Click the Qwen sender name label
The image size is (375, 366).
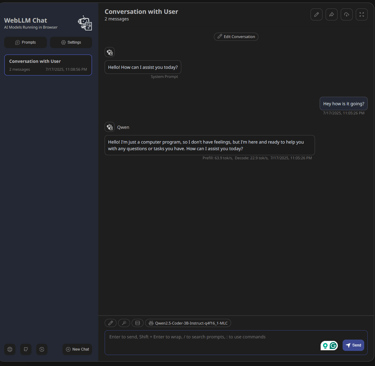(x=123, y=127)
